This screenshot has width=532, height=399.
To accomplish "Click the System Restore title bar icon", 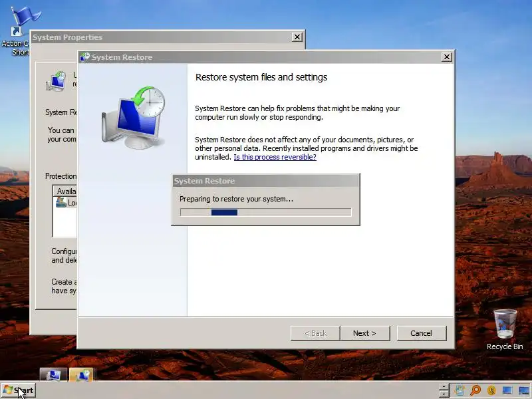I will click(84, 57).
